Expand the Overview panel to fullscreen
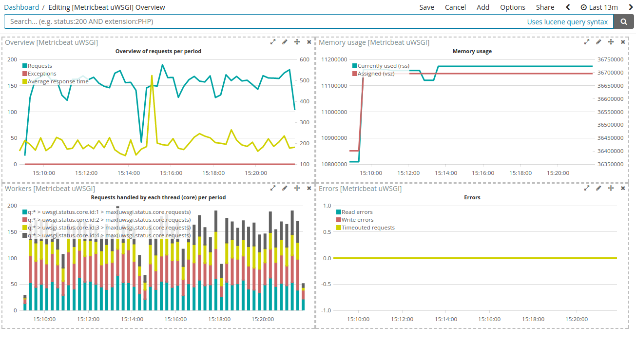 tap(273, 42)
